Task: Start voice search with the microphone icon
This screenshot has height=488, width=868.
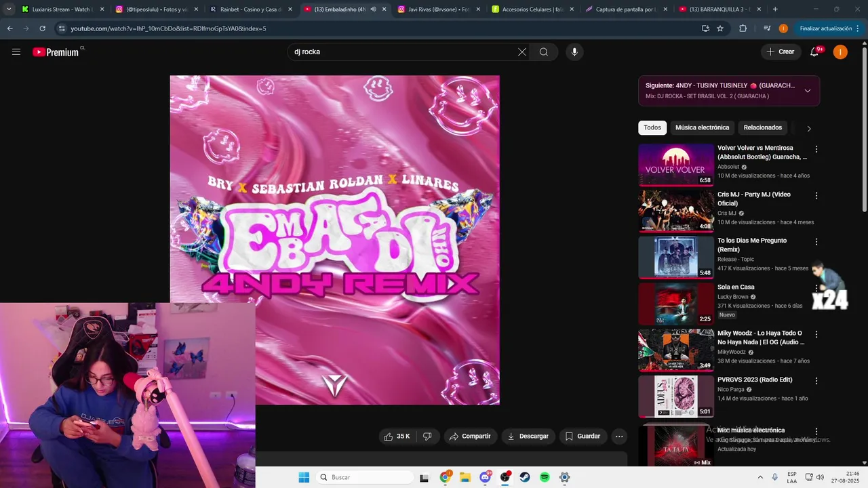Action: point(574,52)
